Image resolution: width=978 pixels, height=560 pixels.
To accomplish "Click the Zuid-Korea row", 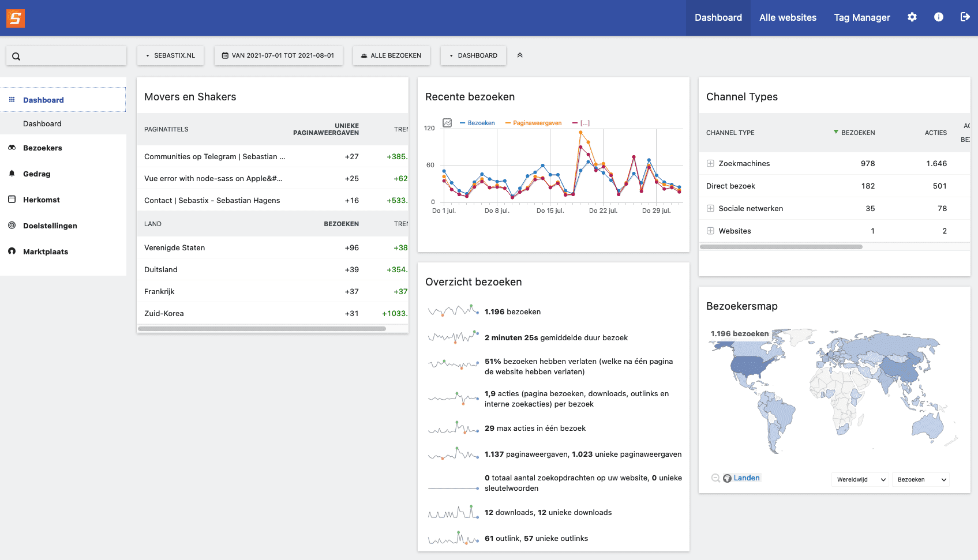I will 272,313.
